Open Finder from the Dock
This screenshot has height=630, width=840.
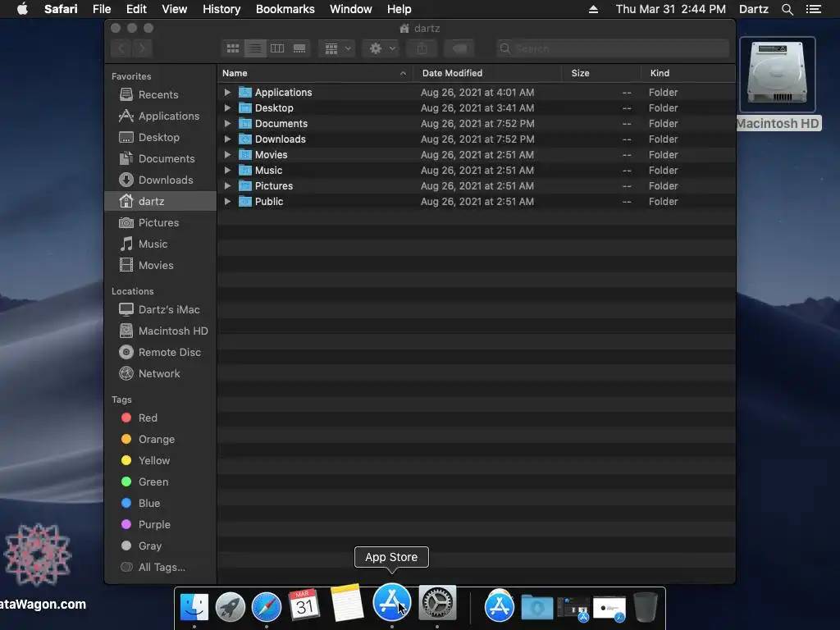click(194, 606)
